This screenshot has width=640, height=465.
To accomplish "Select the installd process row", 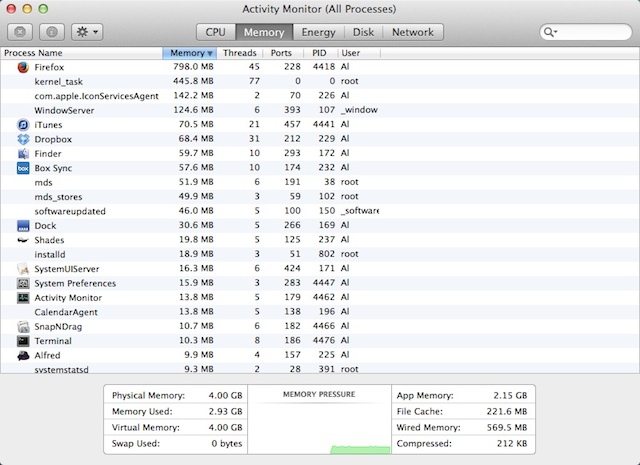I will click(320, 254).
